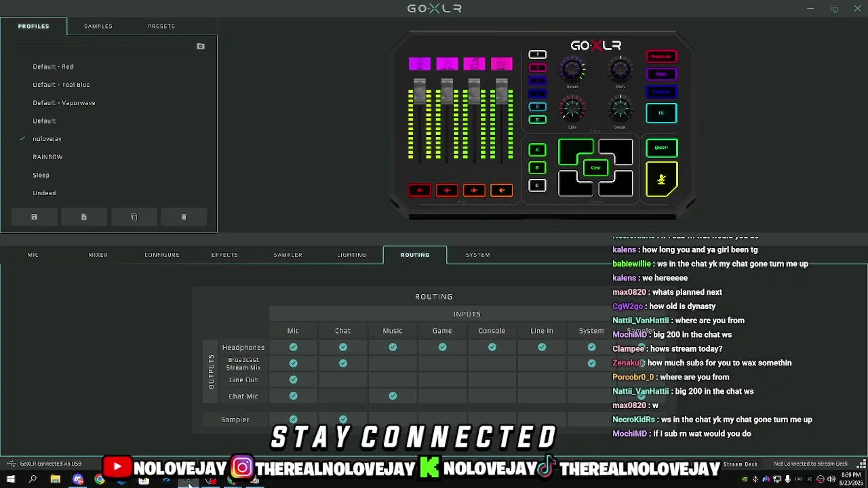
Task: Click the yellow cough mic-mute button
Action: tap(661, 179)
